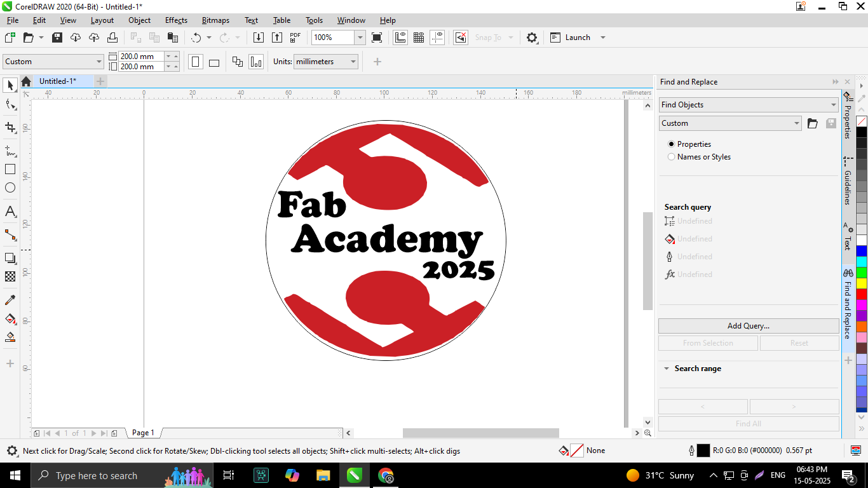This screenshot has height=488, width=868.
Task: Open the undo history dropdown arrow
Action: pos(209,37)
